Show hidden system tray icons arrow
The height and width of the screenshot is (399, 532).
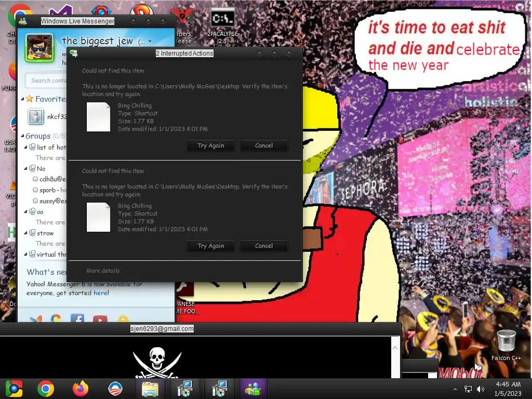[455, 389]
